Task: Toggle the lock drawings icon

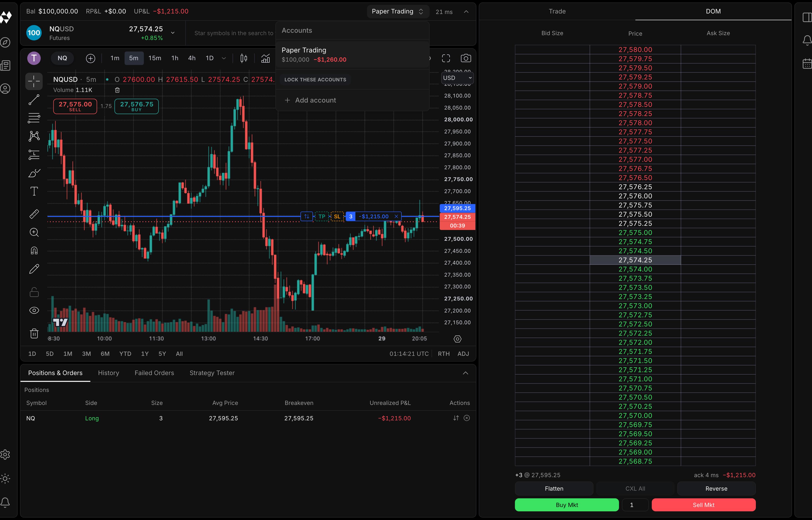Action: [x=34, y=292]
